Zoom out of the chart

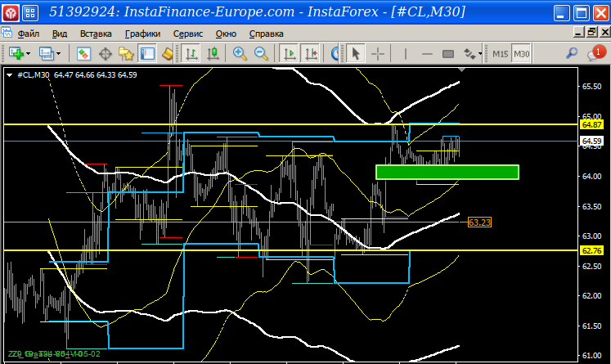coord(261,53)
